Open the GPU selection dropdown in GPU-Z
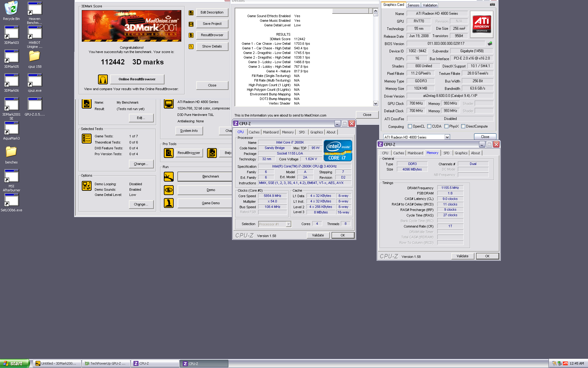This screenshot has height=368, width=588. coord(447,137)
